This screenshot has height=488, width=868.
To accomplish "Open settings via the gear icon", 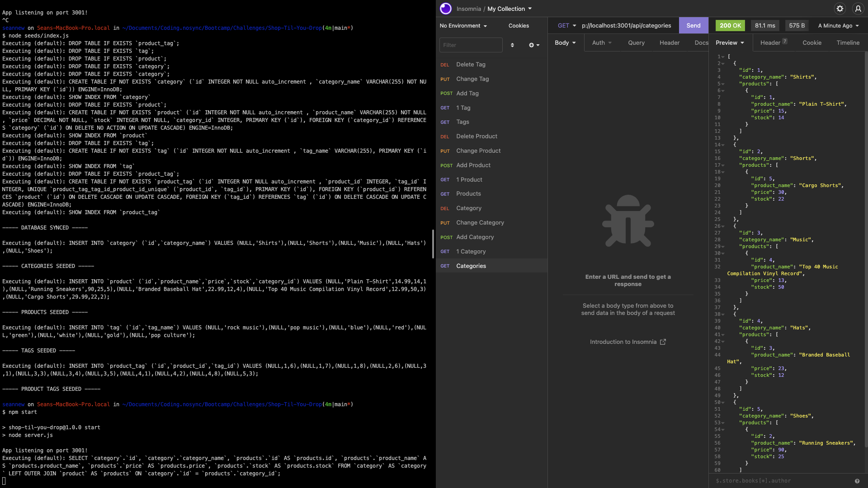I will (x=840, y=9).
